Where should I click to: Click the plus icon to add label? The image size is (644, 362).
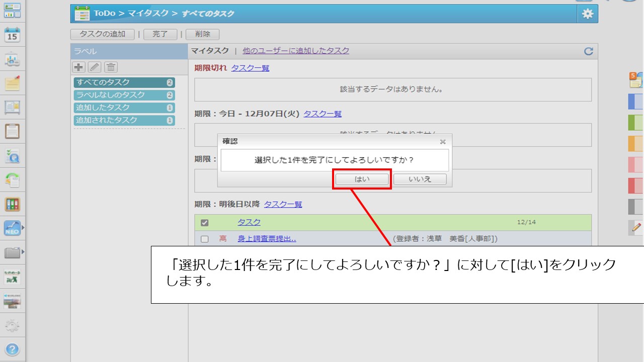pos(78,67)
